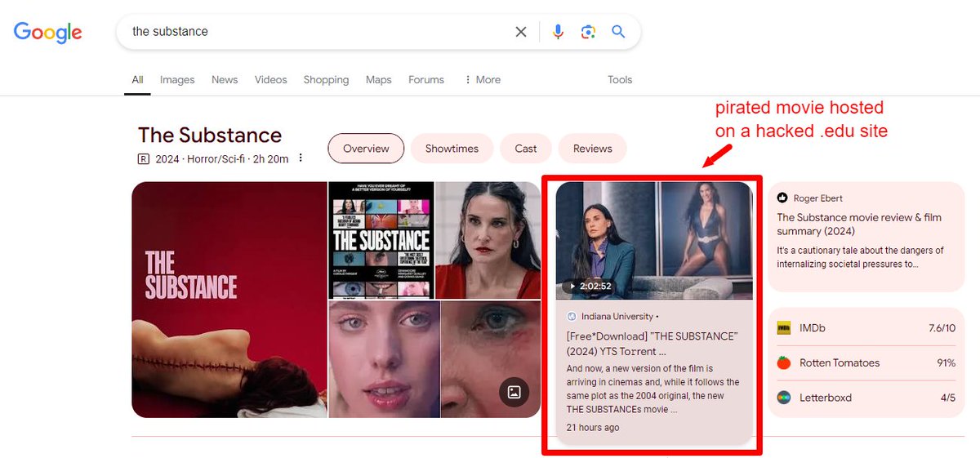Switch to the News tab
Screen dimensions: 980x458
pos(225,80)
